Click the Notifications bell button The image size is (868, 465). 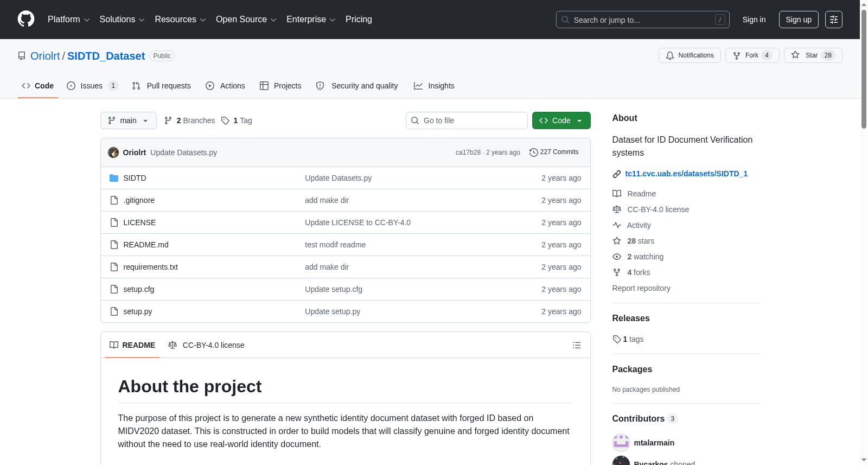[x=690, y=55]
